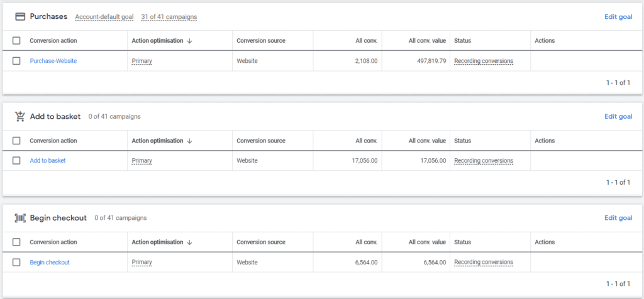Tick the Add to basket row checkbox

[16, 161]
